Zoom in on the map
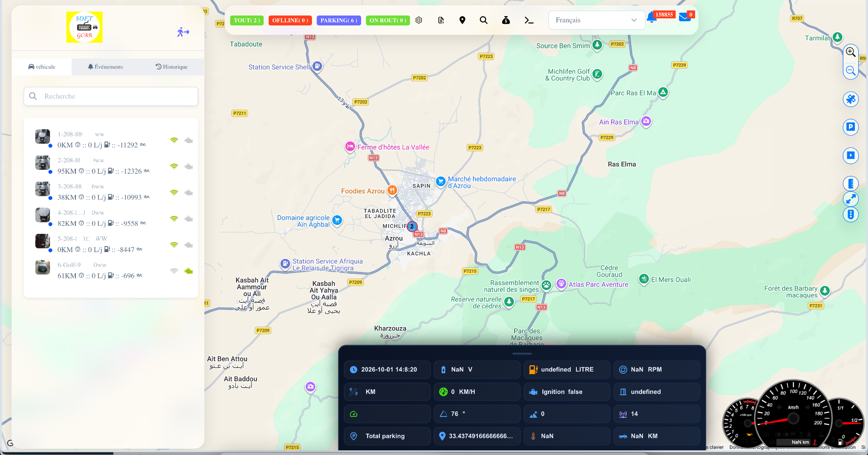 point(851,52)
